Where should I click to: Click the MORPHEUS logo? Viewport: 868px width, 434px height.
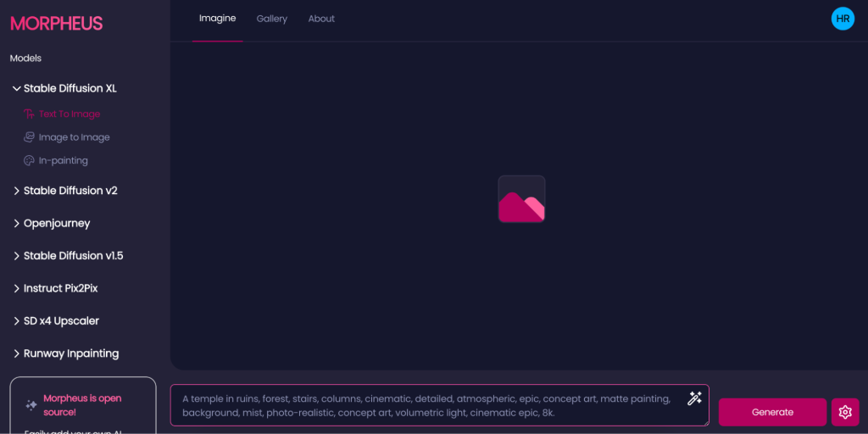point(57,23)
